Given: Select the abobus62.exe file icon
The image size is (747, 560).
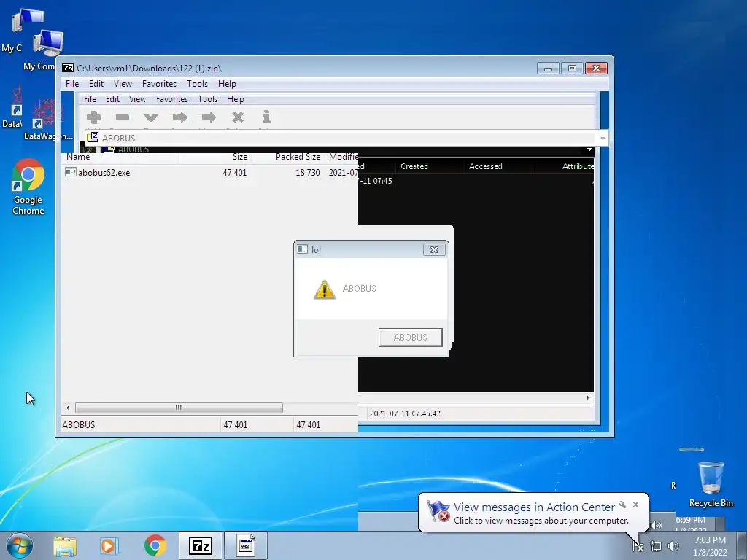Looking at the screenshot, I should coord(71,172).
